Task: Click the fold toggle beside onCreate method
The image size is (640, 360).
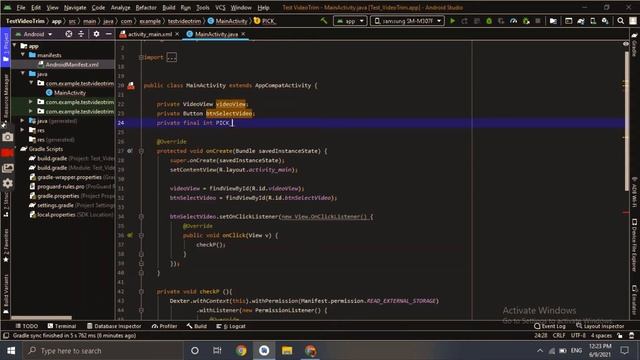Action: coord(141,151)
